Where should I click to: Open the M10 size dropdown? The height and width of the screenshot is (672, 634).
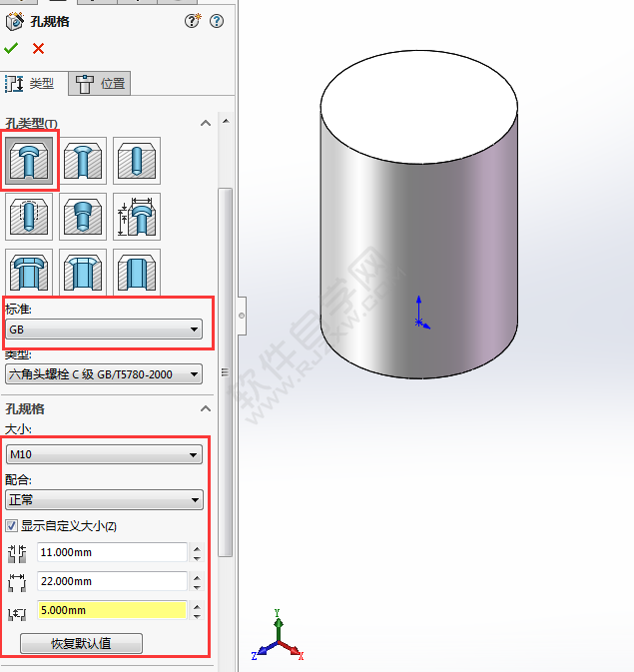coord(104,454)
